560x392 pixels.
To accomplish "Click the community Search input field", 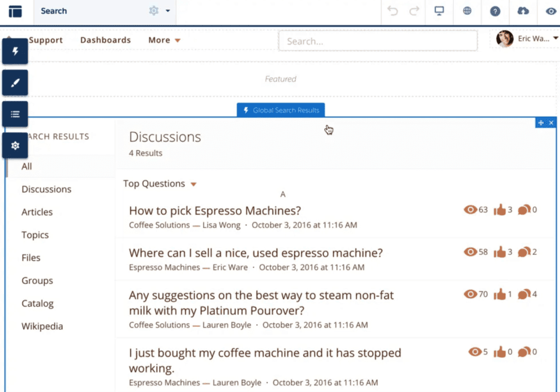I will [x=378, y=41].
